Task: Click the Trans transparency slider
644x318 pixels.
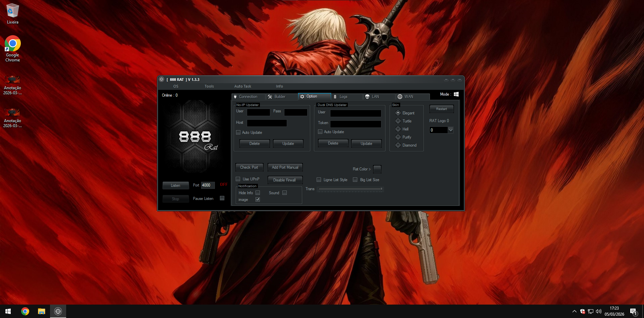Action: point(350,189)
